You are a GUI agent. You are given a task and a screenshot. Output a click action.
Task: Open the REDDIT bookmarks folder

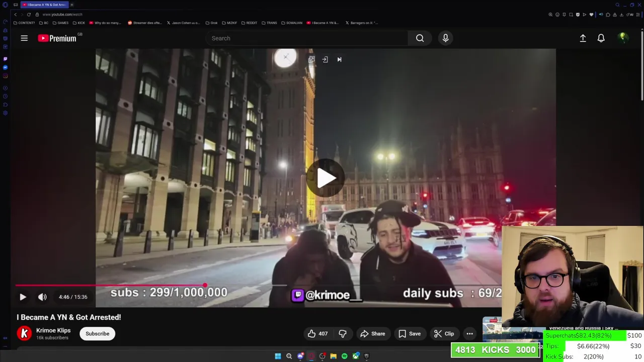coord(250,23)
